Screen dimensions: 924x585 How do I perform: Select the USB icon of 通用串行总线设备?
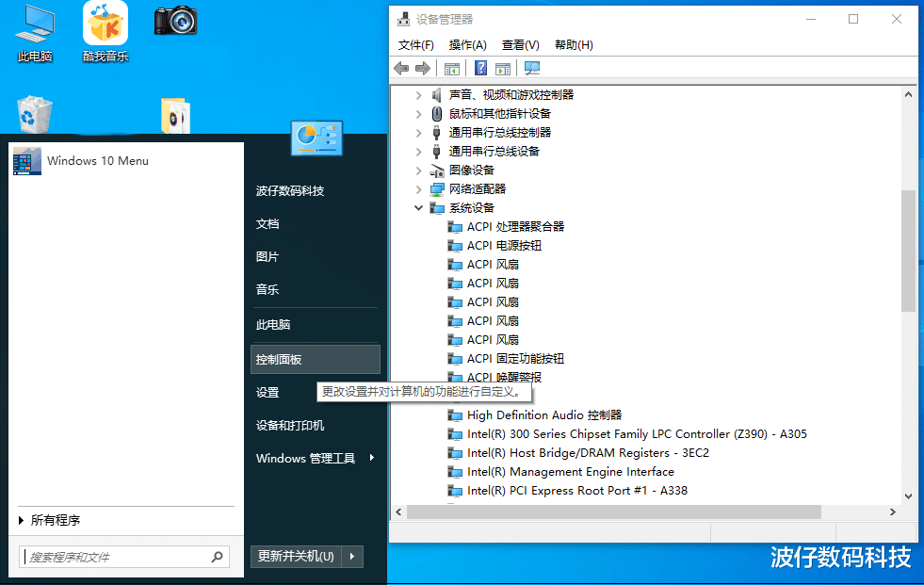point(437,152)
